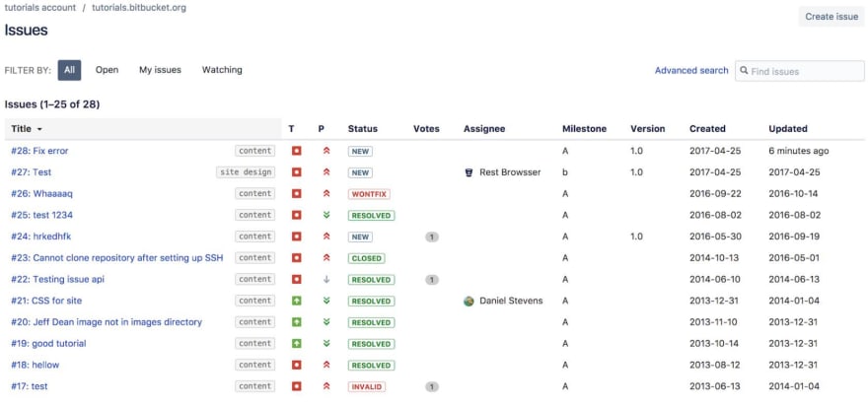Click bug type icon for #17 test
Viewport: 868px width, 406px height.
pos(296,386)
